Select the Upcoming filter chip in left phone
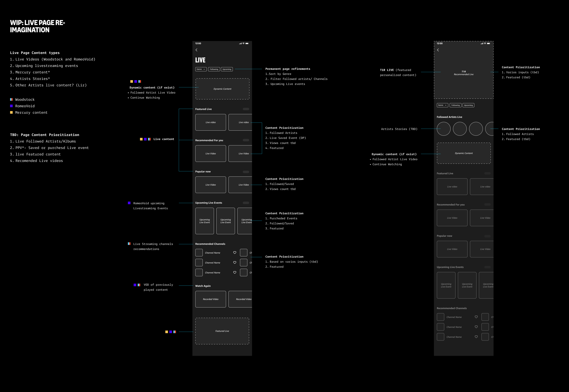569x392 pixels. pos(227,69)
